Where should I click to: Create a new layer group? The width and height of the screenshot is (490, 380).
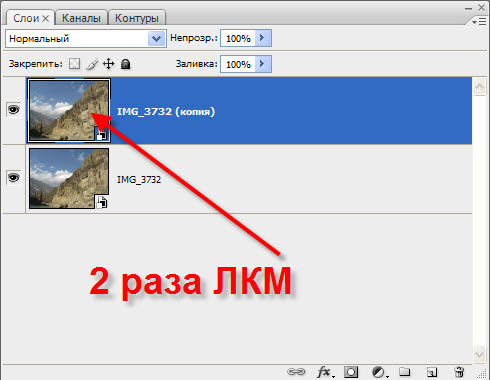click(x=405, y=371)
